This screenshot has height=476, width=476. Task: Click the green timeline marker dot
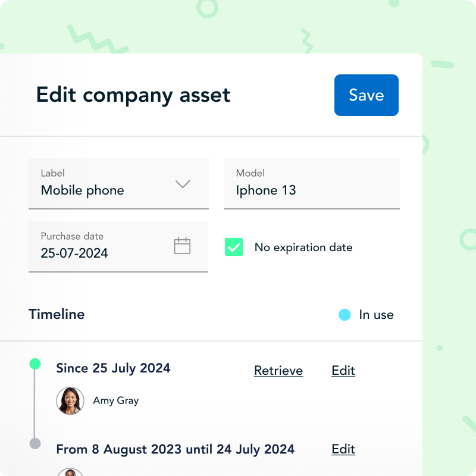(x=35, y=364)
